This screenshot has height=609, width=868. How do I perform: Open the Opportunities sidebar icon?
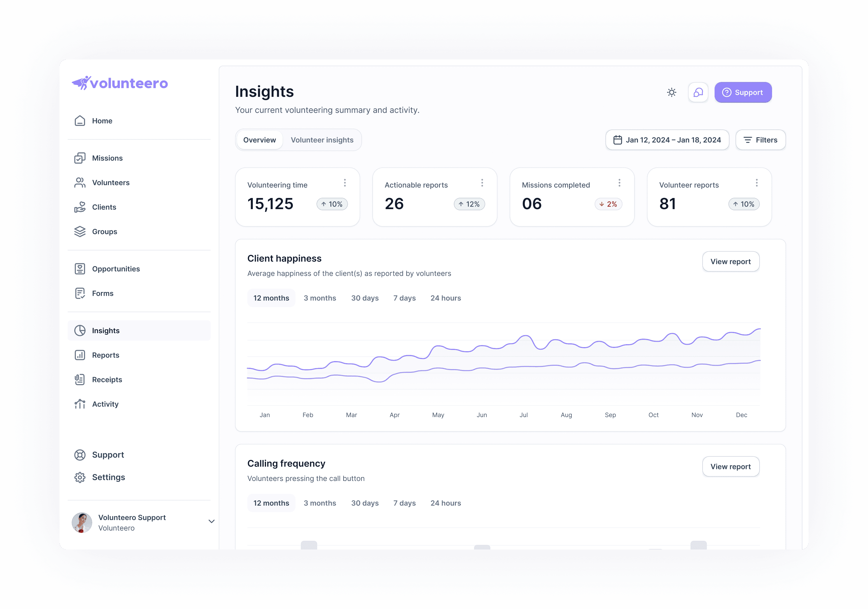click(x=80, y=269)
